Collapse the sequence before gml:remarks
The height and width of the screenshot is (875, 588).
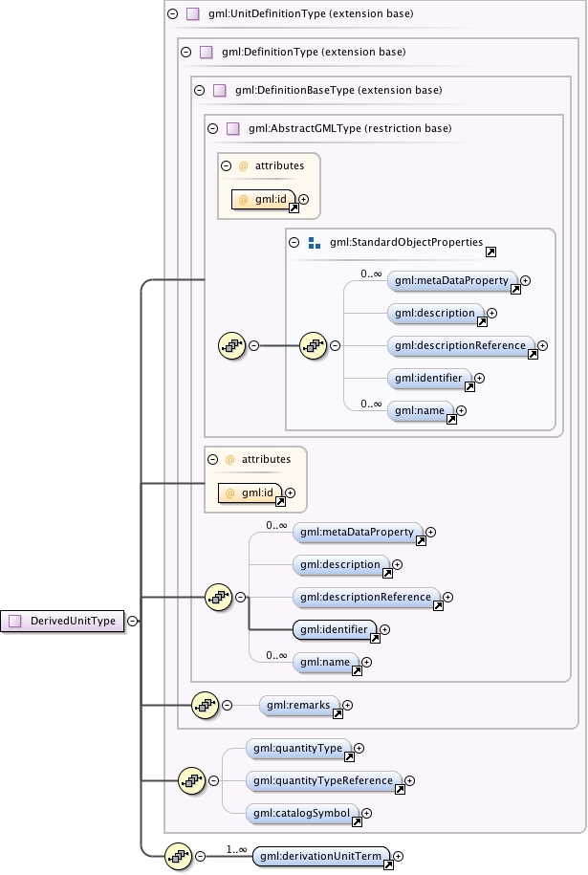coord(227,706)
